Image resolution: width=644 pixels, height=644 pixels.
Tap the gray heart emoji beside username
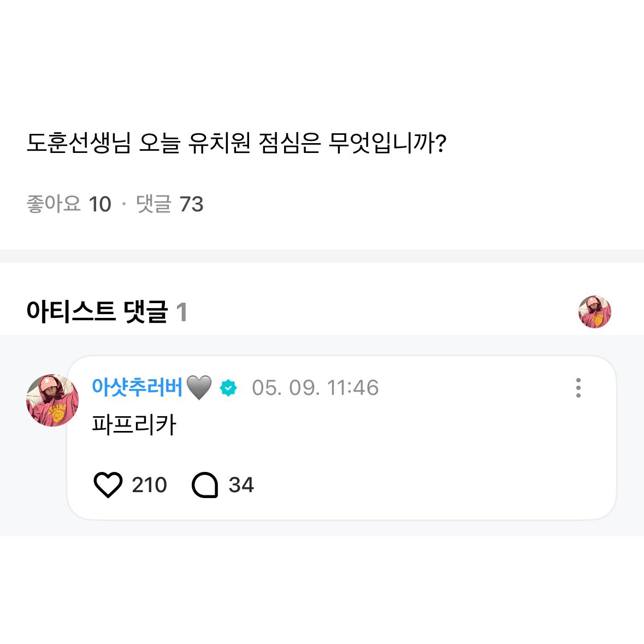point(199,388)
